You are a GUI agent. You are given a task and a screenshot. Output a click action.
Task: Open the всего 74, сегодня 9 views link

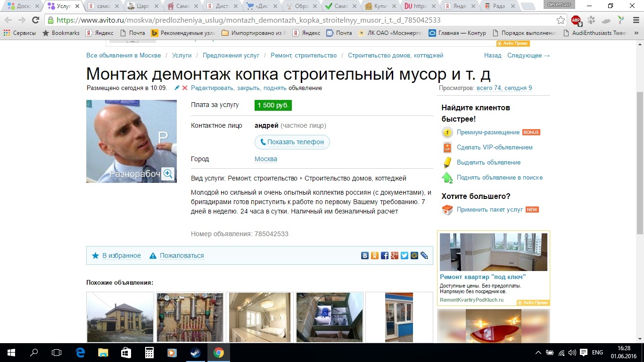(x=504, y=88)
